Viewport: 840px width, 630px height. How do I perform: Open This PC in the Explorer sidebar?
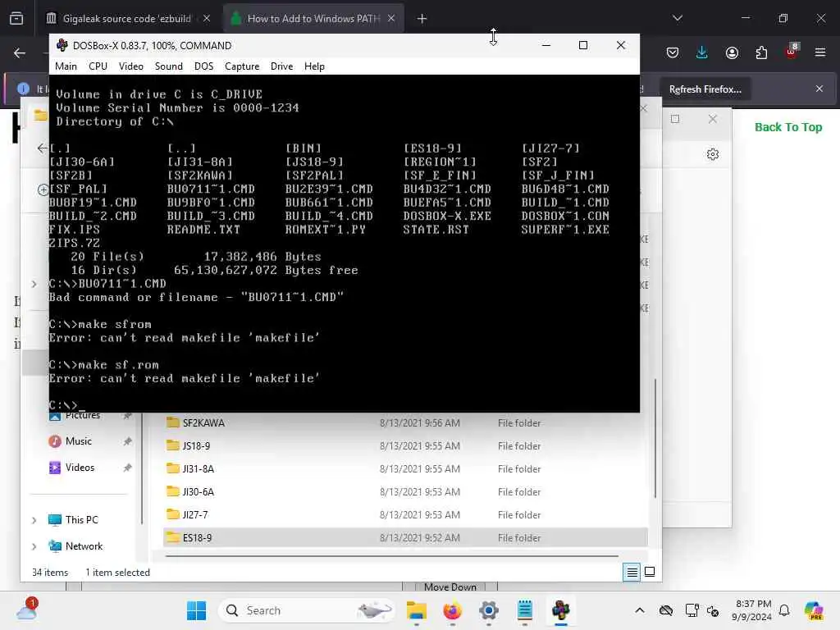pos(81,520)
